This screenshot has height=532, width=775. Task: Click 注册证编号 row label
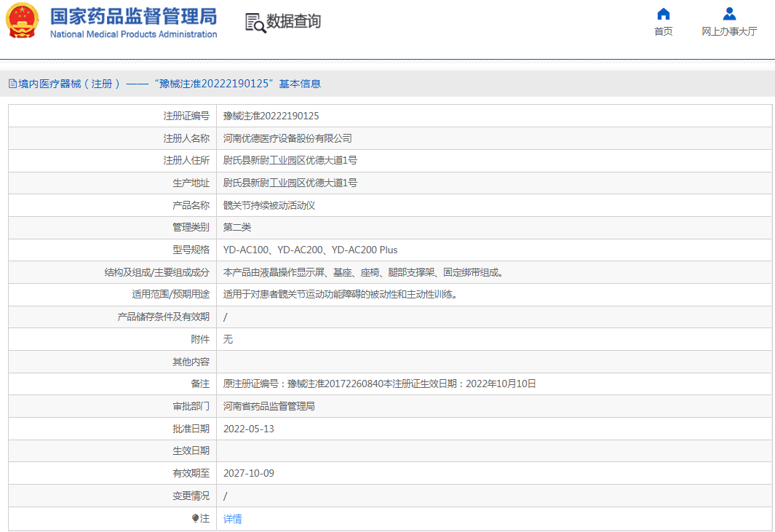pyautogui.click(x=186, y=116)
